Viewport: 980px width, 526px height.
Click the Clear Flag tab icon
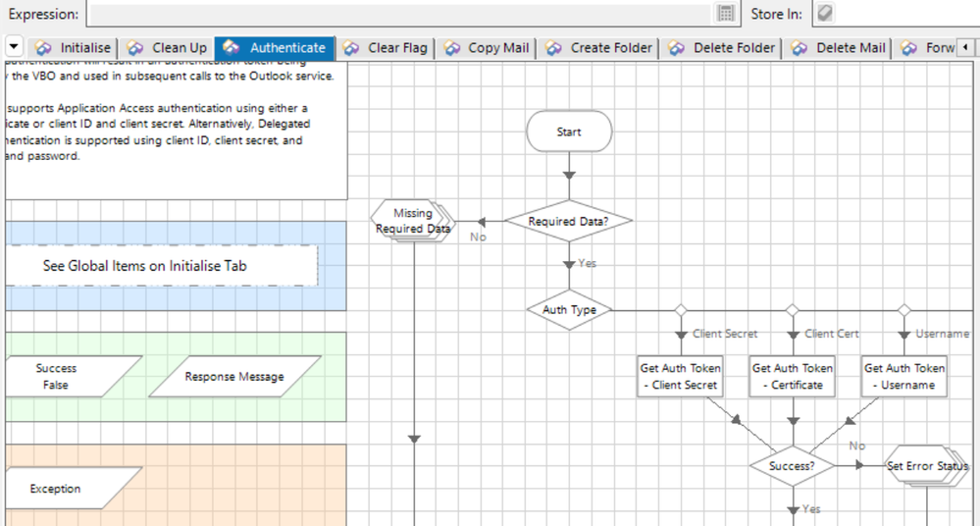pyautogui.click(x=350, y=48)
